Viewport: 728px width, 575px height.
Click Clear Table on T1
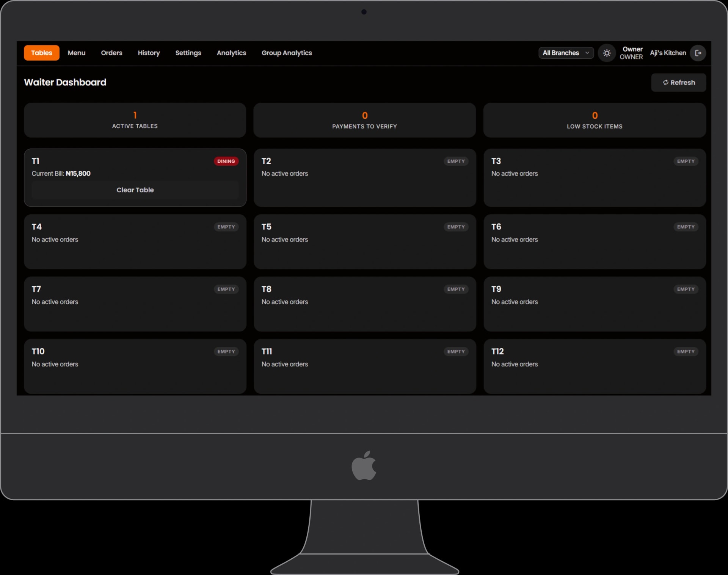[135, 190]
